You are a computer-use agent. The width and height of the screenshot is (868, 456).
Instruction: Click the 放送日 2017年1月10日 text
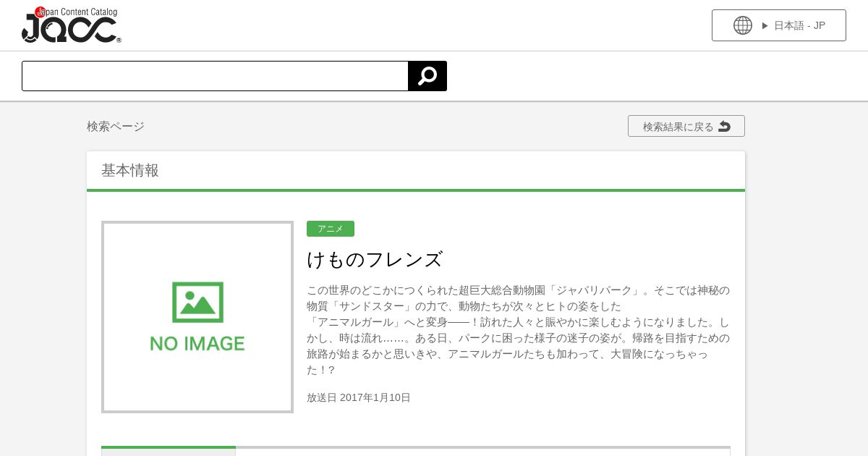point(359,397)
